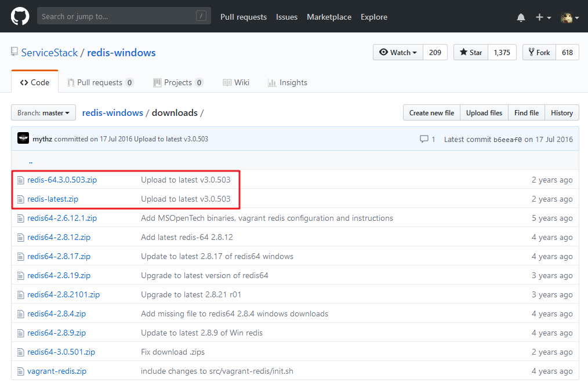Focus the Search or jump to field
The height and width of the screenshot is (390, 588).
tap(116, 16)
